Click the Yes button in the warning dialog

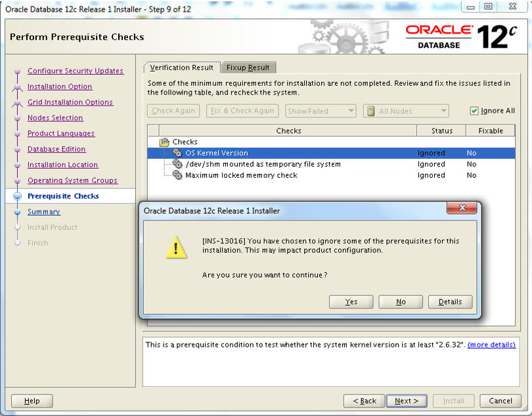pos(351,302)
